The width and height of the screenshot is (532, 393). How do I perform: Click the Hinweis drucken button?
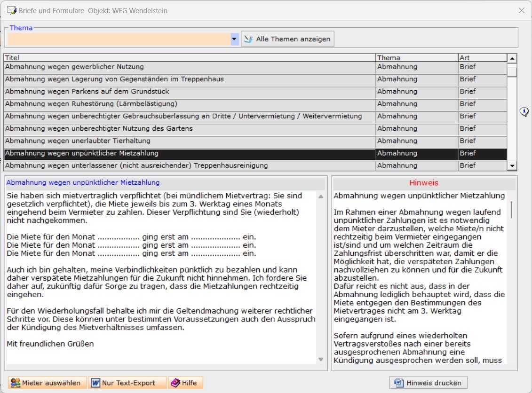click(428, 383)
